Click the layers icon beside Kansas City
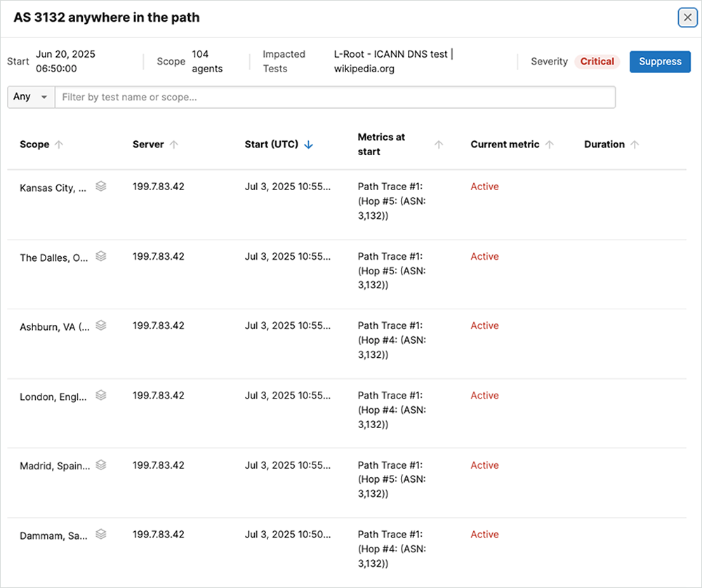Viewport: 702px width, 588px height. (101, 187)
